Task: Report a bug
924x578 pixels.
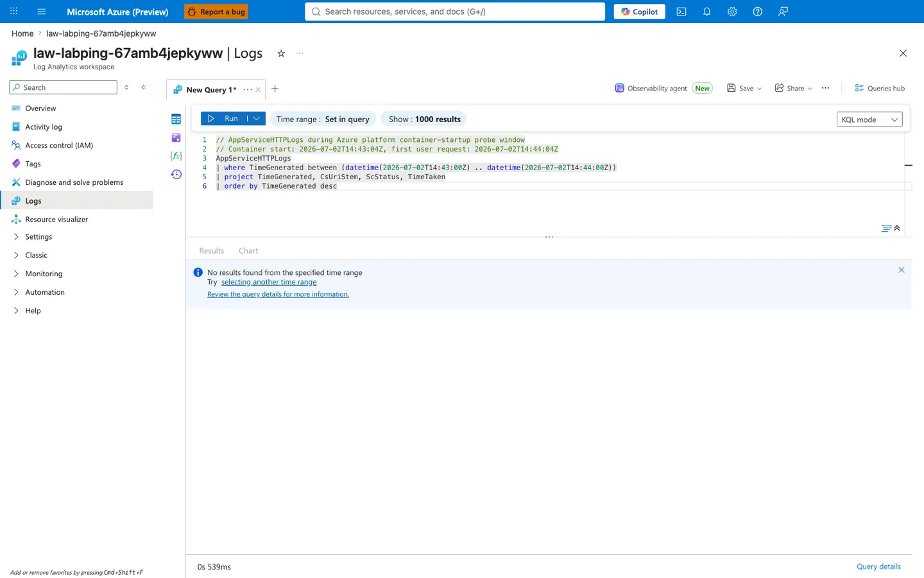Action: pyautogui.click(x=216, y=12)
